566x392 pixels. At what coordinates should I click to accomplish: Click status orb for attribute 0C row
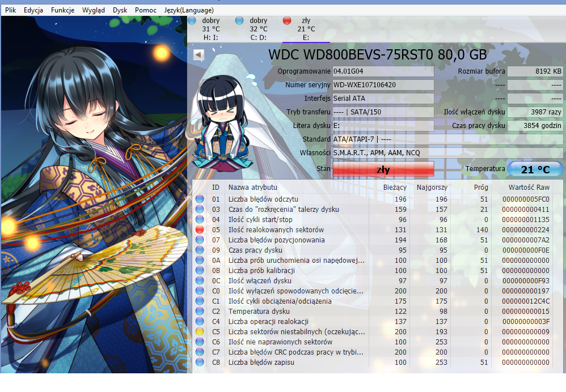tap(200, 280)
